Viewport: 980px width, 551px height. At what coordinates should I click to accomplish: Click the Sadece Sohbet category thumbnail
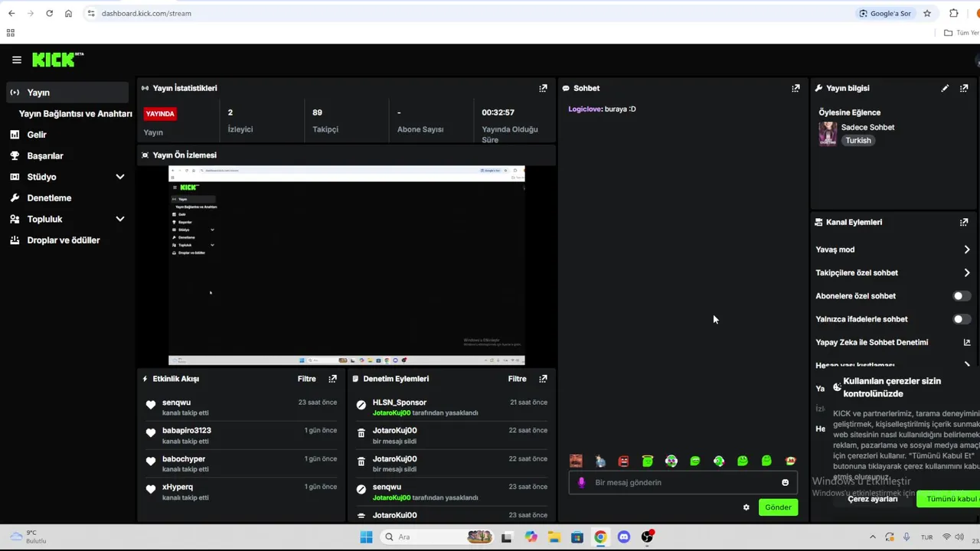[828, 134]
